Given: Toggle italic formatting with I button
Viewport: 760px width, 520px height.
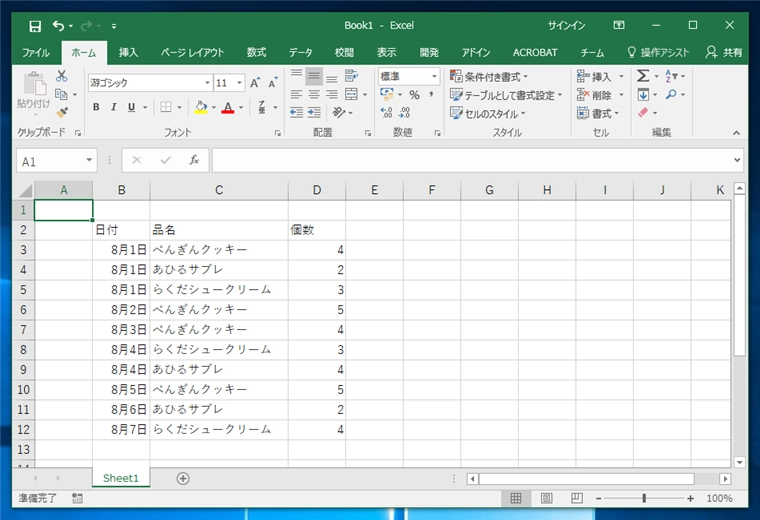Looking at the screenshot, I should pos(113,107).
